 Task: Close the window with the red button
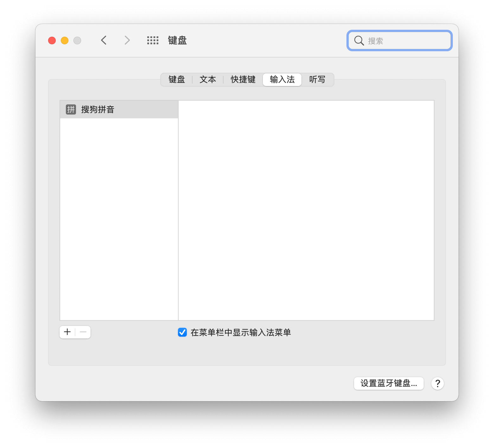pyautogui.click(x=52, y=40)
